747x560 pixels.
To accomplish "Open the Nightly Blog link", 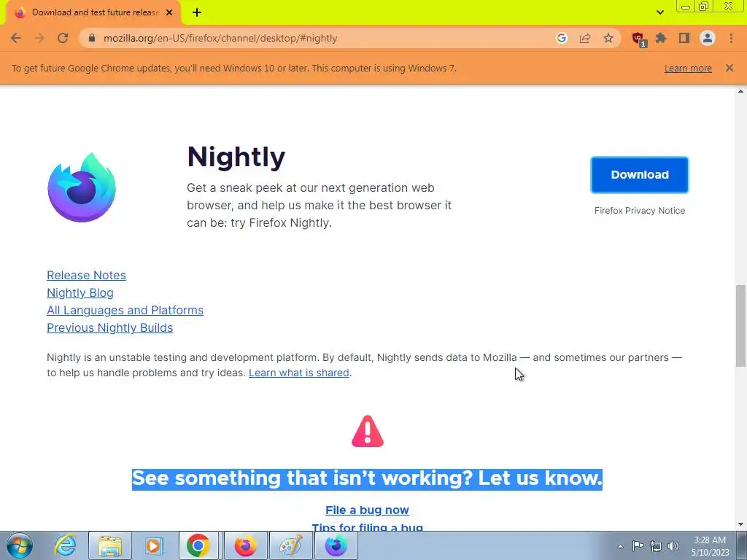I will click(80, 293).
